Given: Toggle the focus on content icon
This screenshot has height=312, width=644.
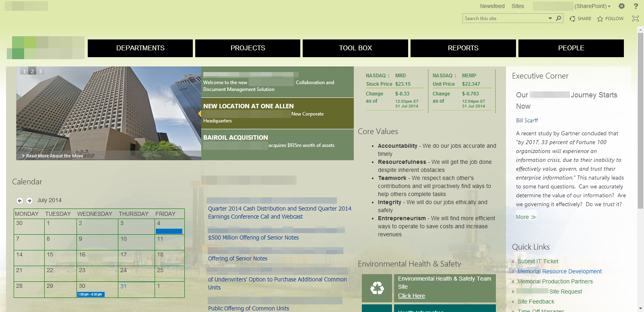Looking at the screenshot, I should [636, 19].
